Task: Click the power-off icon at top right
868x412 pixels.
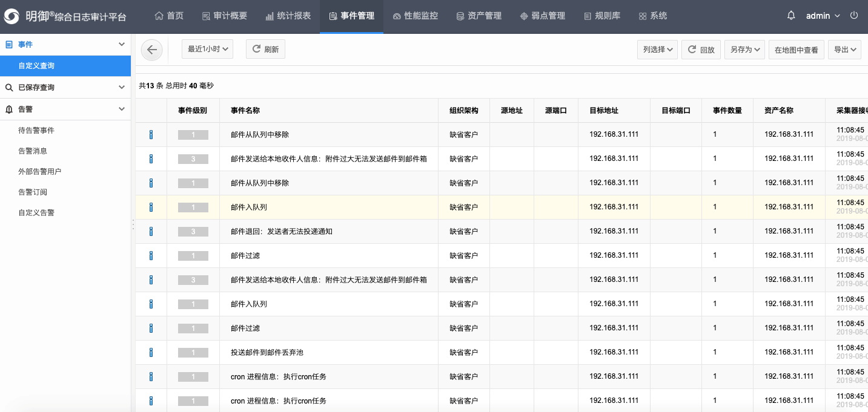Action: point(855,16)
